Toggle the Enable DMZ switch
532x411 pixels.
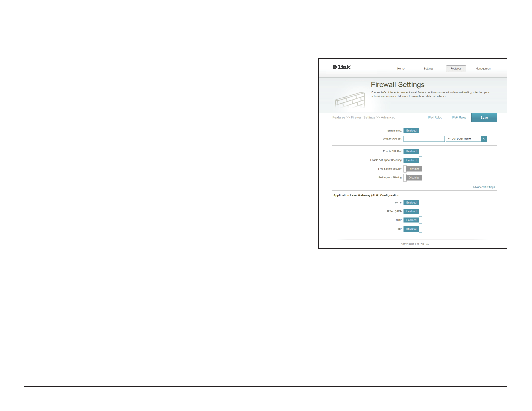tap(413, 131)
